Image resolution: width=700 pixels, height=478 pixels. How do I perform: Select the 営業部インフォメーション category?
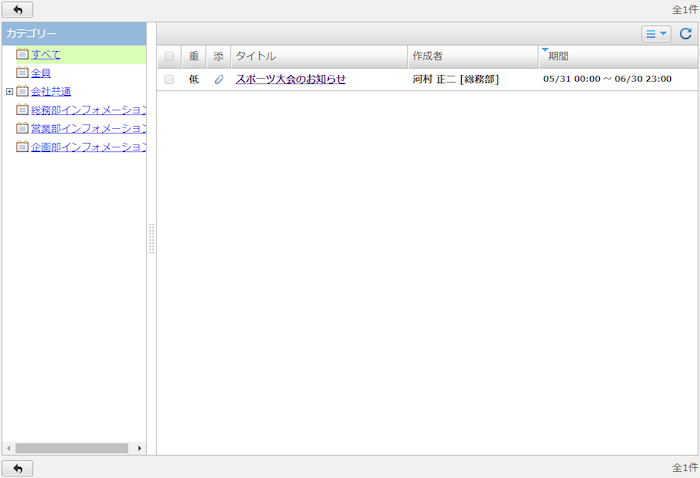coord(88,129)
